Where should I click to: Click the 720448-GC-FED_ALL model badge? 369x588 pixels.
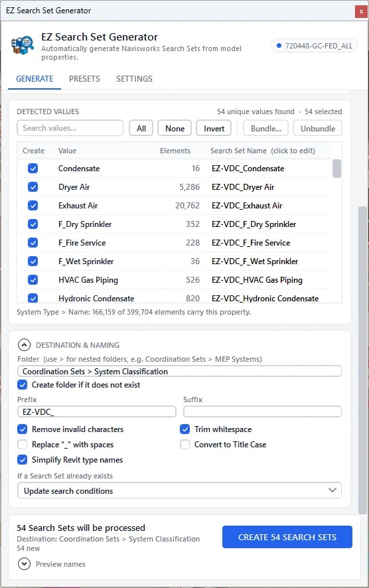315,46
